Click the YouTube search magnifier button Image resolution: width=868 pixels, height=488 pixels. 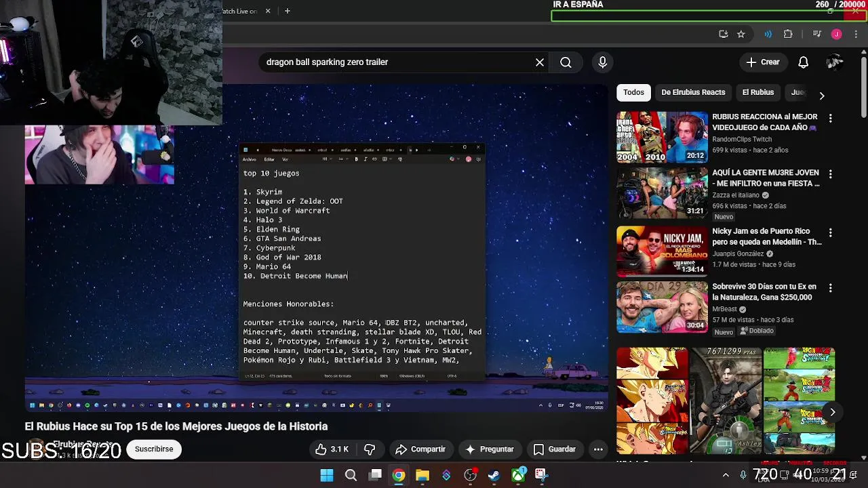(566, 62)
